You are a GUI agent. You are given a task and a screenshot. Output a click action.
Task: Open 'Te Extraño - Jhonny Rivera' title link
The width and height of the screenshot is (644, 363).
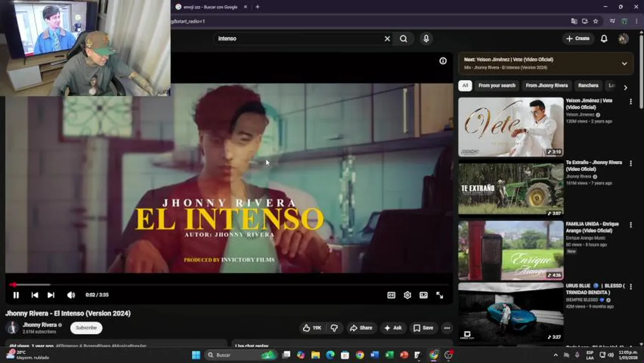click(594, 166)
